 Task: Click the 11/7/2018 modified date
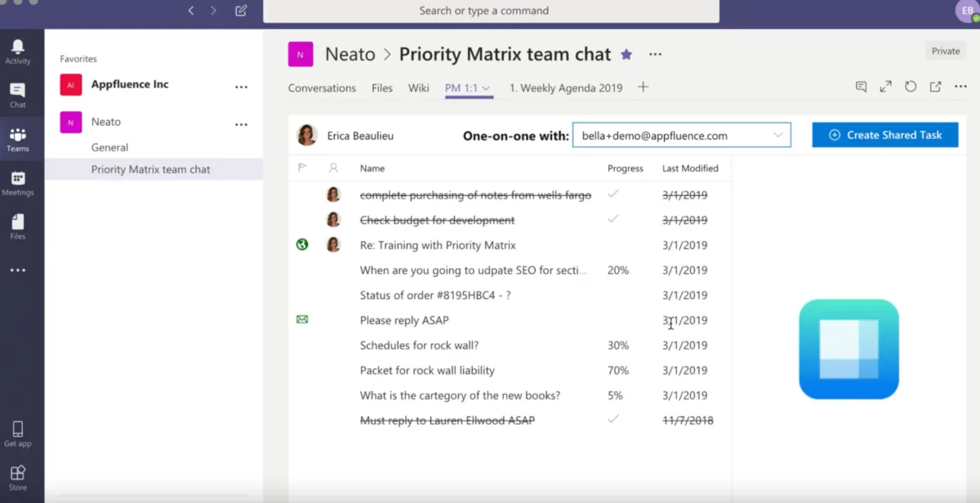[688, 421]
